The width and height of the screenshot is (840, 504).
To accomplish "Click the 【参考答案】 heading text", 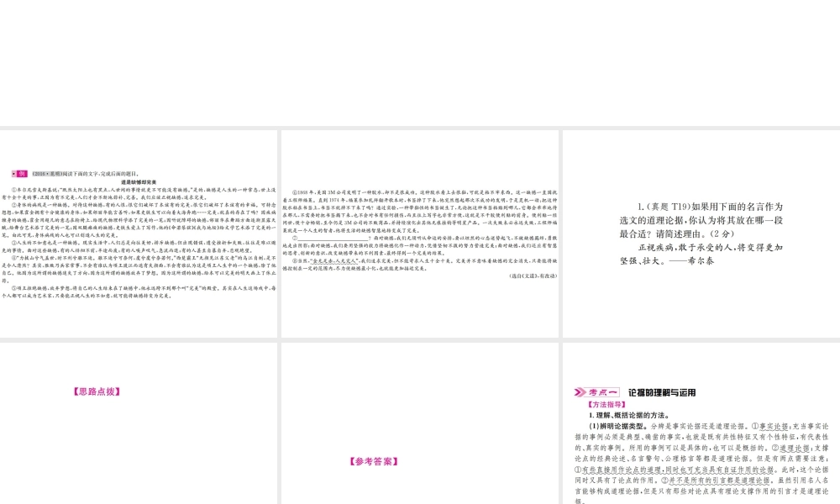I will coord(374,461).
